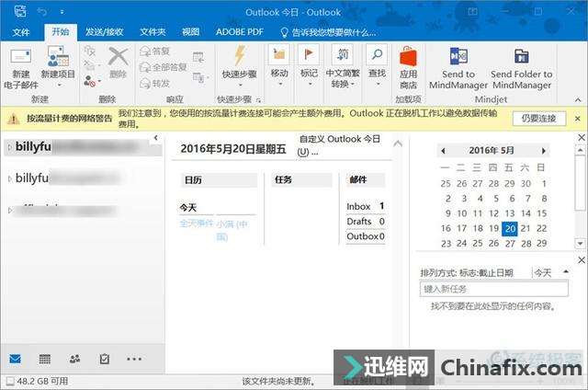
Task: Open the more navigation options ellipsis
Action: coord(134,360)
